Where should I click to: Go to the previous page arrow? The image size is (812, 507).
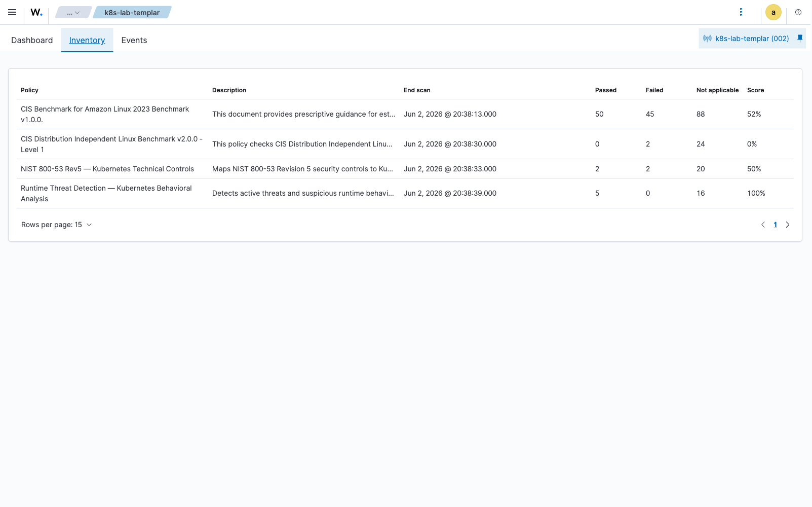click(763, 225)
